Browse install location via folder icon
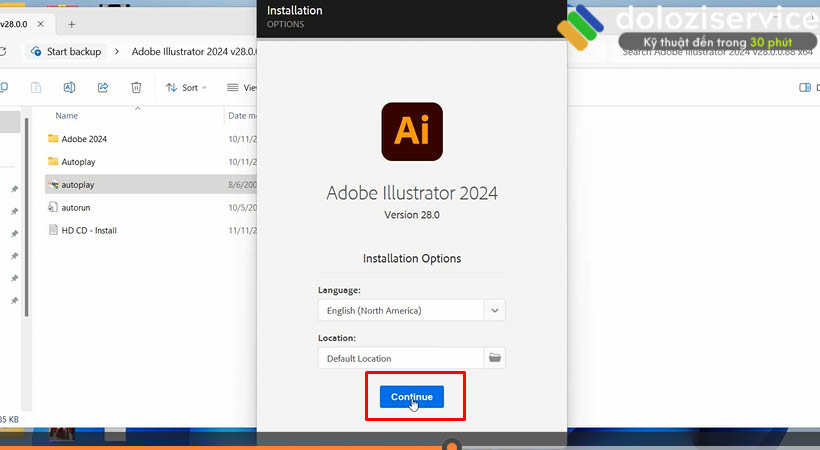 [494, 358]
